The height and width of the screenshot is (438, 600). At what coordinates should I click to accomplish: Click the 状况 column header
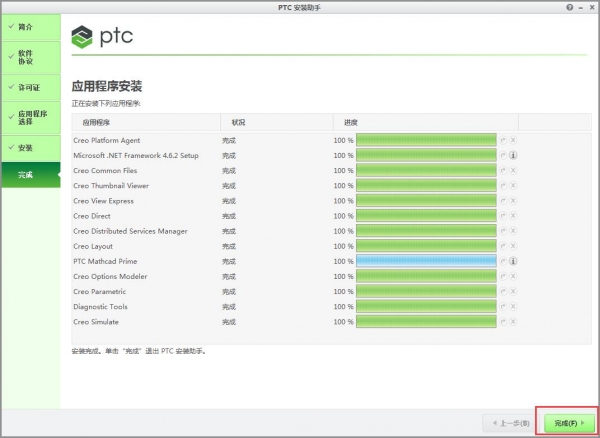[x=277, y=122]
